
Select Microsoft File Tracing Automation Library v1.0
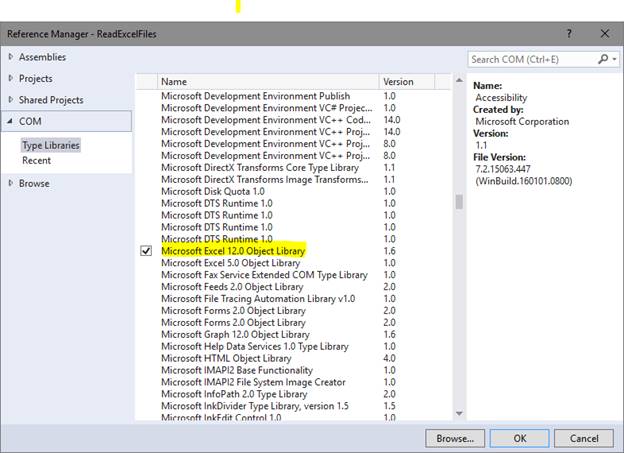[x=293, y=299]
